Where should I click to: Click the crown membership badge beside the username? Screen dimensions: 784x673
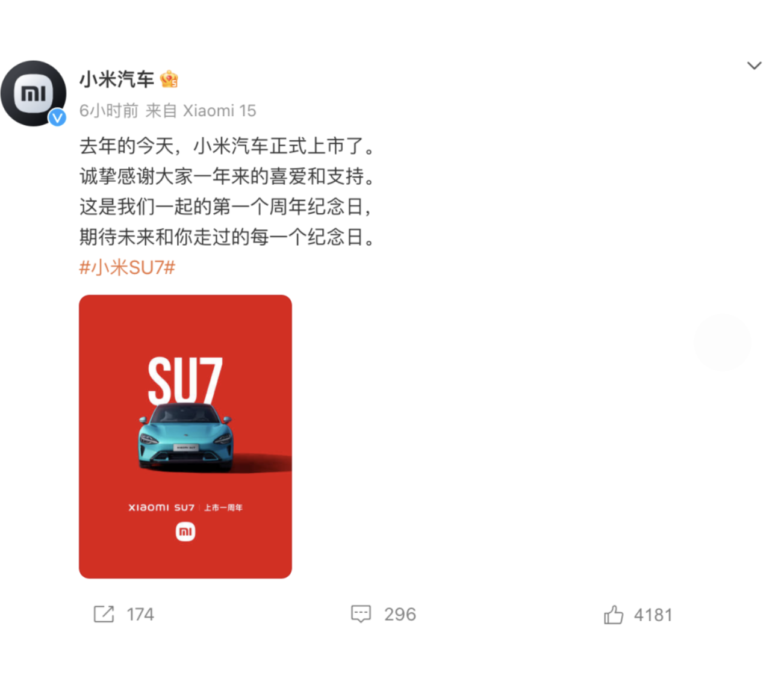click(169, 79)
